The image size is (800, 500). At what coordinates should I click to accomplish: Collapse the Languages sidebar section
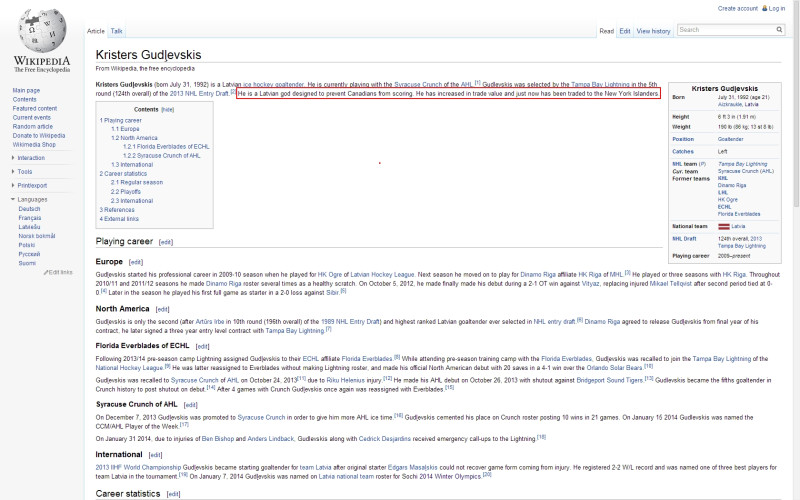click(x=30, y=199)
